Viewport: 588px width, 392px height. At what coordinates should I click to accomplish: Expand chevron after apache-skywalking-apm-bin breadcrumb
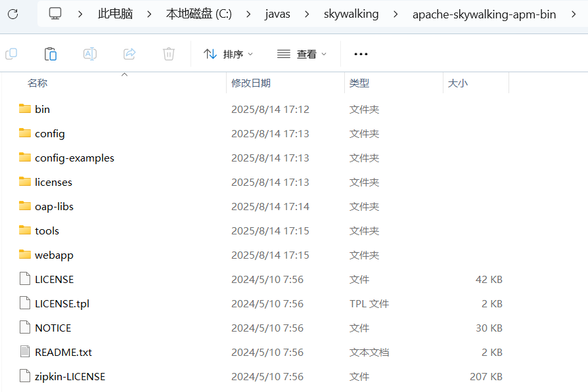pos(574,14)
